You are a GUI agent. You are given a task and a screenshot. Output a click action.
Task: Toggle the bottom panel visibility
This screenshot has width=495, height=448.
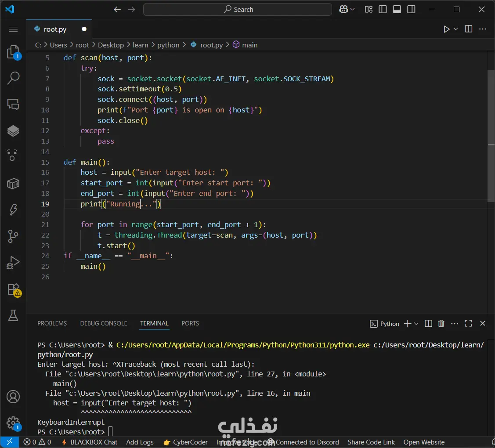click(x=397, y=10)
